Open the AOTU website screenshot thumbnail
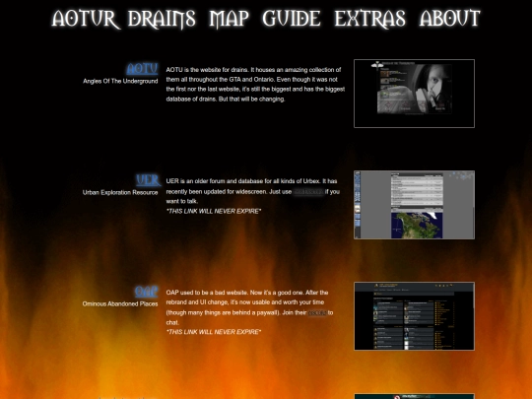 [414, 94]
